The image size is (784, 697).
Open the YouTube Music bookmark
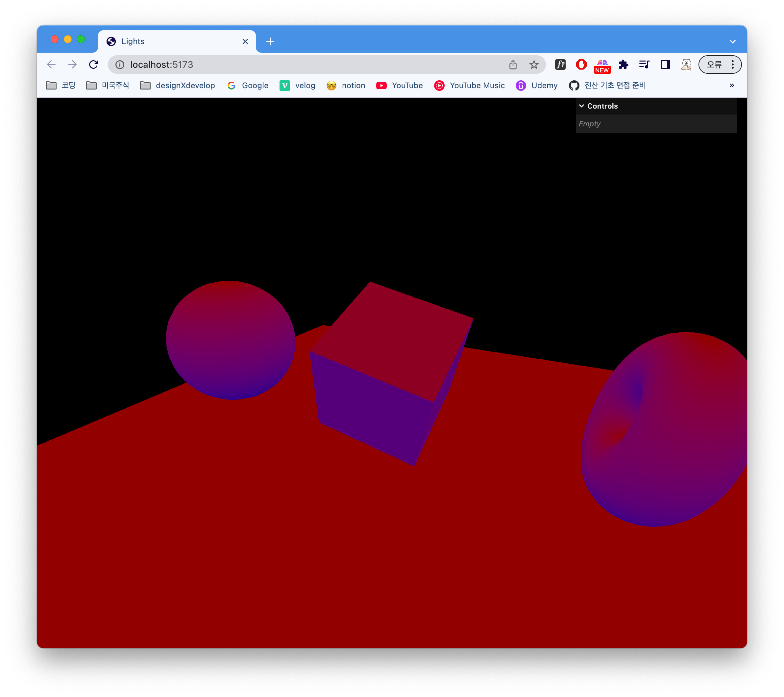470,85
